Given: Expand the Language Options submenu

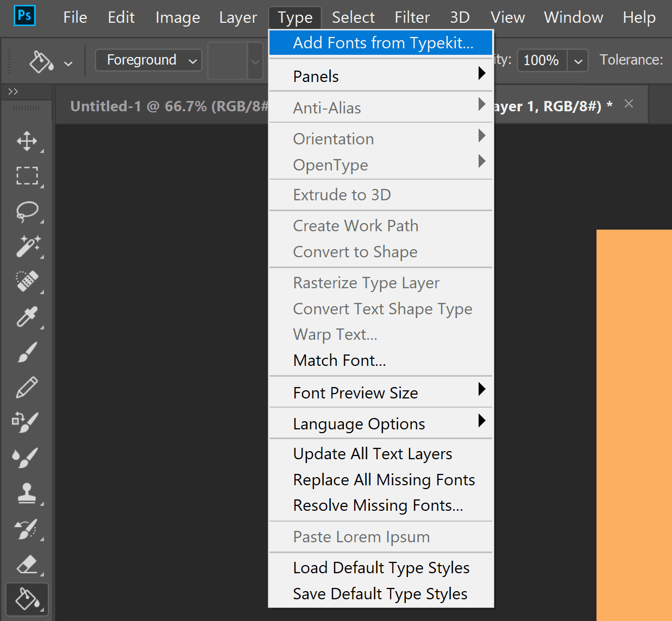Looking at the screenshot, I should click(381, 423).
